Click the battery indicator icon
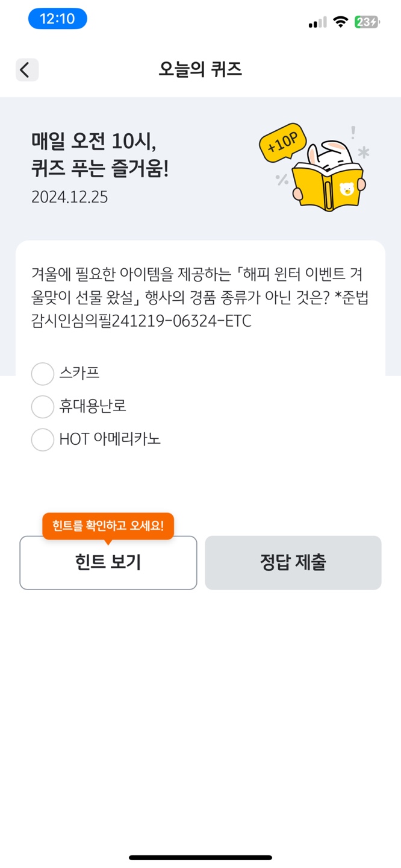 pyautogui.click(x=367, y=22)
